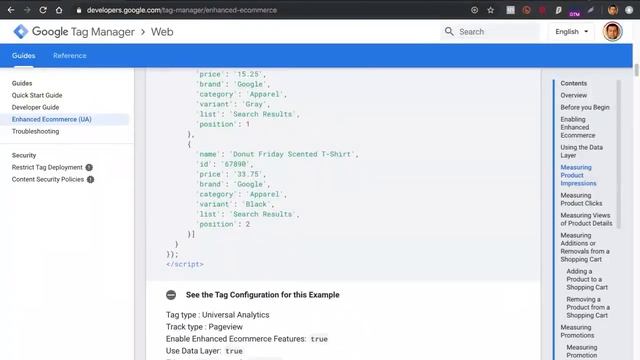640x360 pixels.
Task: Click the browser forward arrow
Action: [27, 10]
